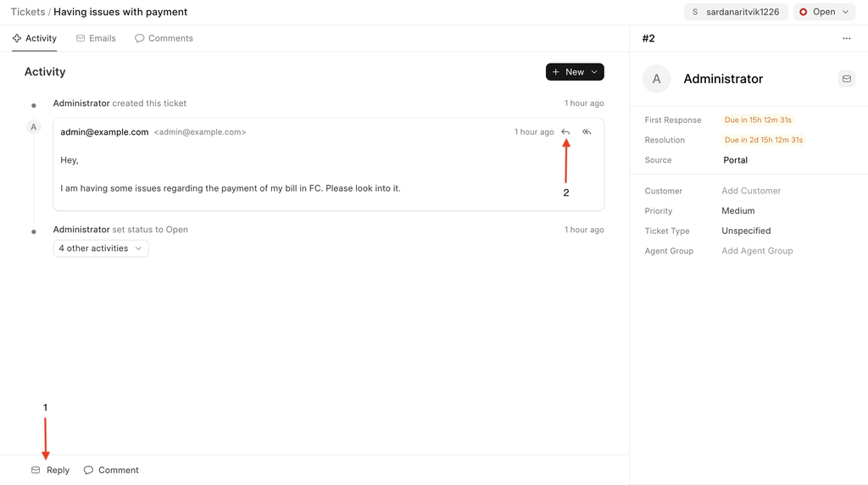Go to Tickets via the breadcrumb link
The height and width of the screenshot is (485, 868).
coord(27,12)
